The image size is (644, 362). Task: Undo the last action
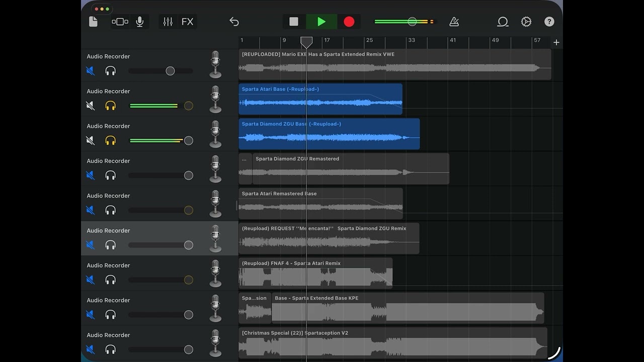234,22
